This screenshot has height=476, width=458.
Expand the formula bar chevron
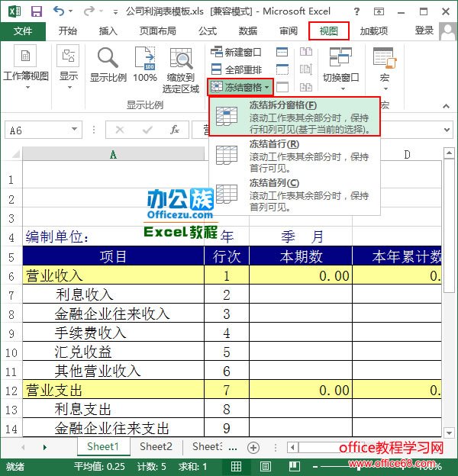pyautogui.click(x=447, y=130)
